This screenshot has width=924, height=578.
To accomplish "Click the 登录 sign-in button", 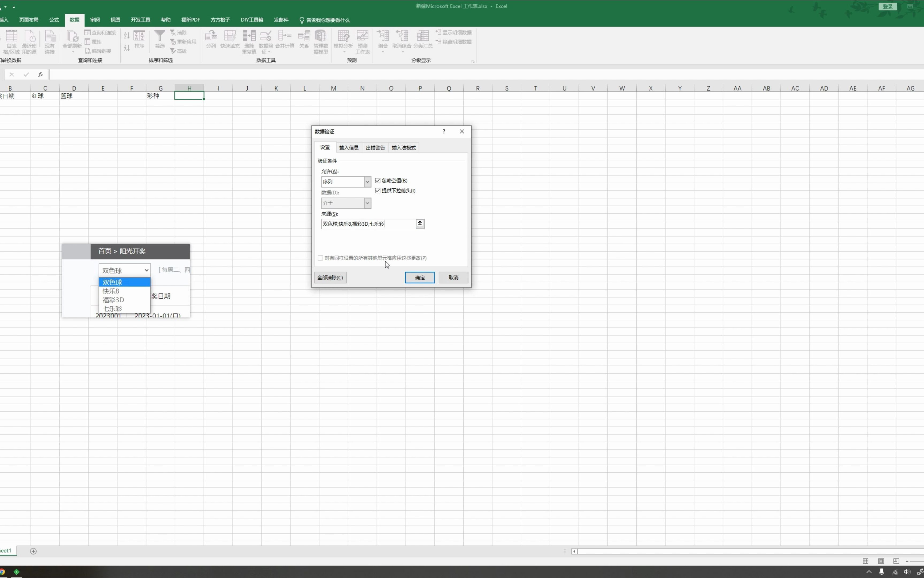I will [887, 6].
